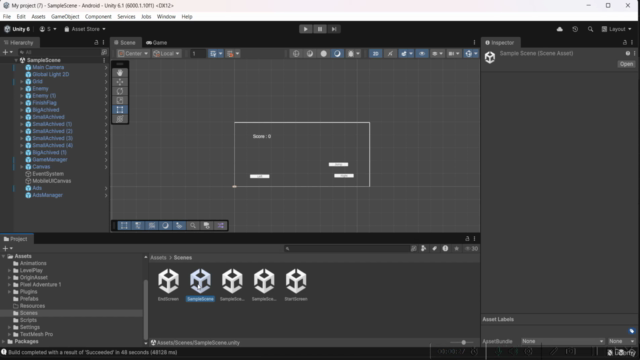Screen dimensions: 640x360
Task: Click the Pause button
Action: 320,29
